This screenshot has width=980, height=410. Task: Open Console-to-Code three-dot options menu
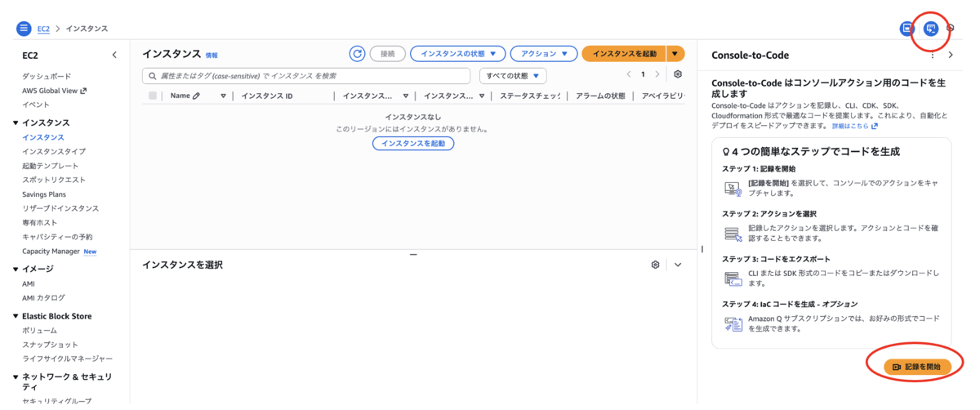933,55
